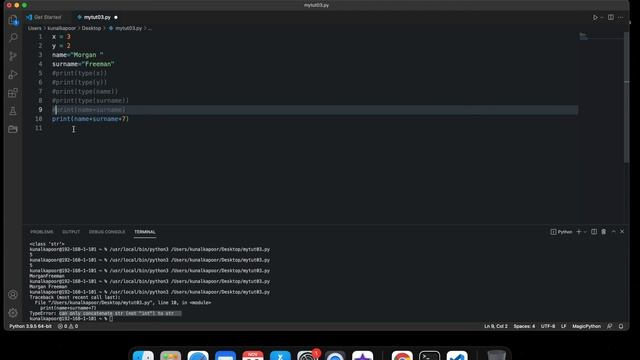Select the mytut03.py editor tab
640x360 pixels.
pyautogui.click(x=97, y=17)
